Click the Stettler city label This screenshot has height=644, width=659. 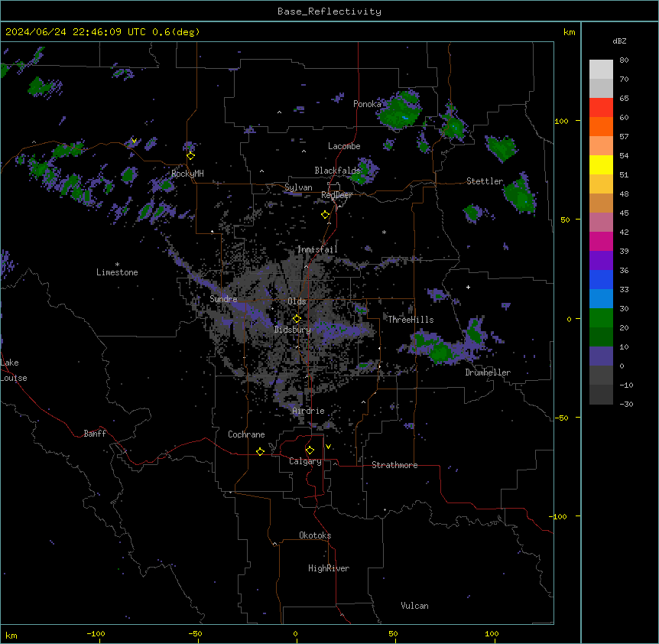pos(485,181)
